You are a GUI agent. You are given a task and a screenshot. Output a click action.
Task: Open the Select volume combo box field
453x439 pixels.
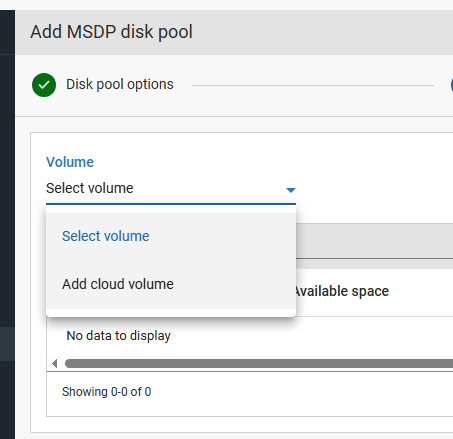[171, 189]
